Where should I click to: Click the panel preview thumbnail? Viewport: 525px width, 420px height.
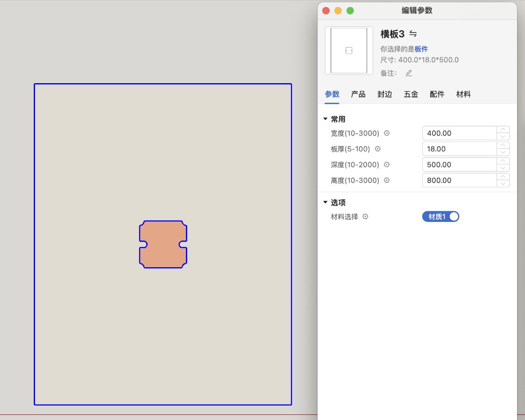pos(349,50)
